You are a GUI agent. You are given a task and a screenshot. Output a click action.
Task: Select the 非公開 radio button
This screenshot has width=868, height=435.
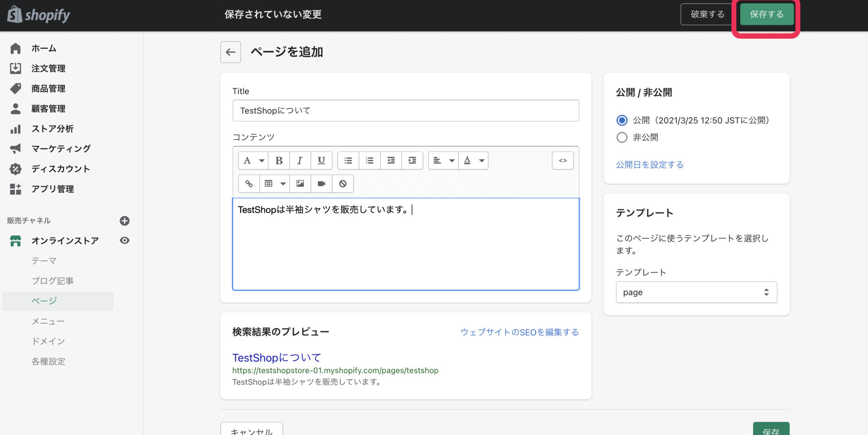click(x=622, y=137)
